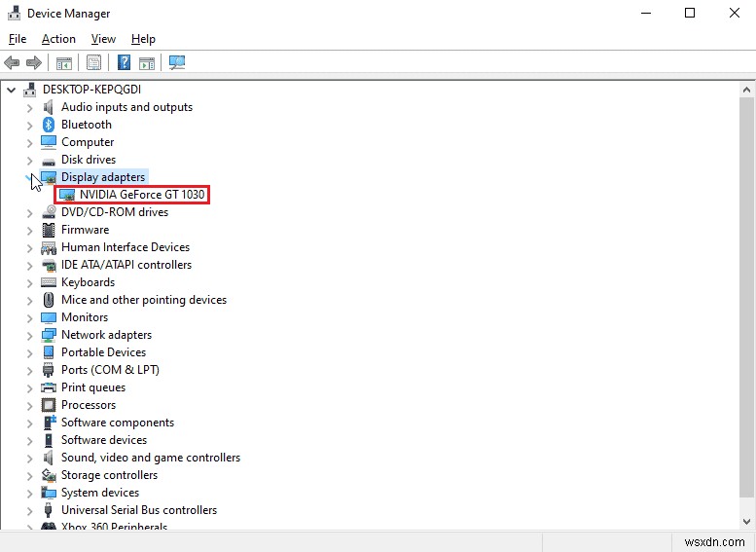Expand the Disk drives chevron
This screenshot has height=552, width=756.
click(x=30, y=161)
